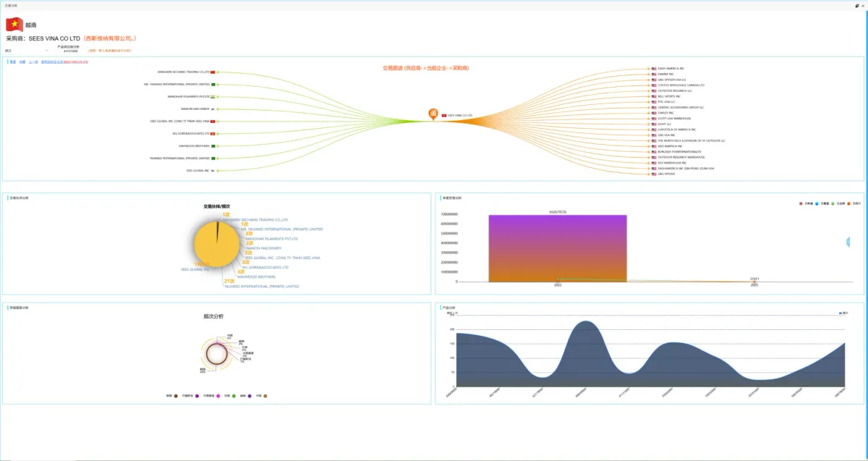Select supplier TAUHEED INTERNATIONAL (PRIVATE) LIMITED
Image resolution: width=868 pixels, height=461 pixels.
point(179,158)
